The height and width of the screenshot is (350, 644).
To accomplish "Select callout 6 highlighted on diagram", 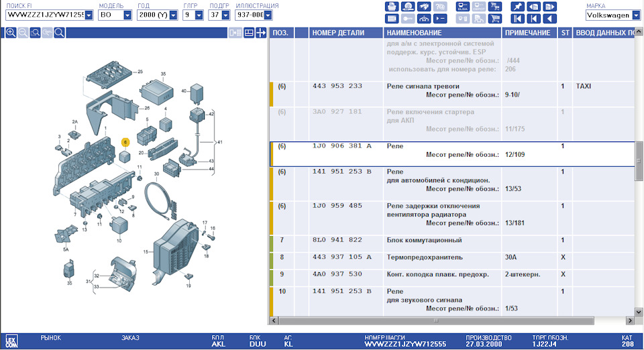I will pos(125,142).
